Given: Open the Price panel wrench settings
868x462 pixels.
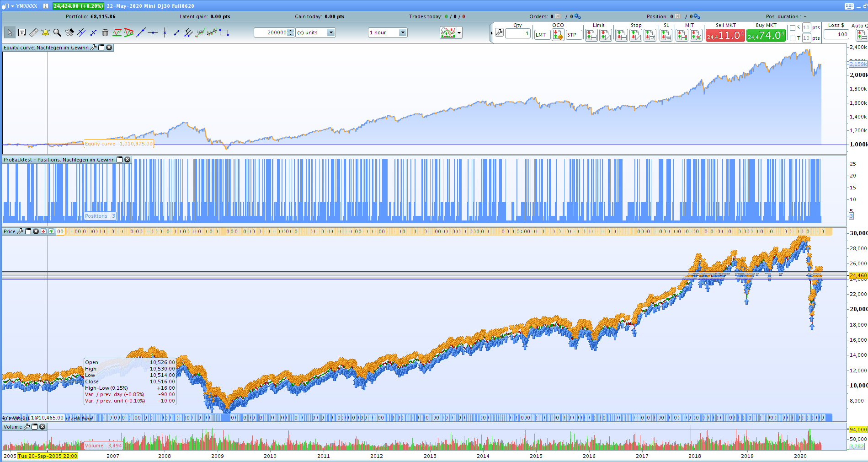Looking at the screenshot, I should click(20, 231).
